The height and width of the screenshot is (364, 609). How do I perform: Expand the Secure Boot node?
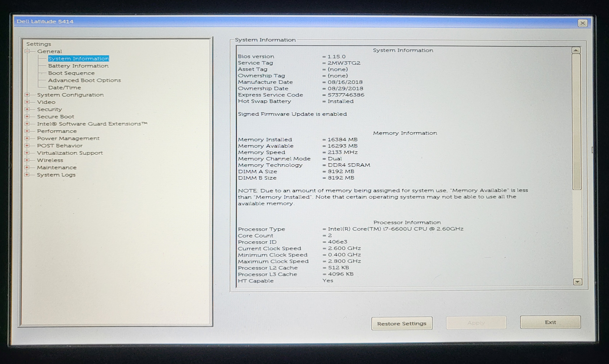click(27, 117)
